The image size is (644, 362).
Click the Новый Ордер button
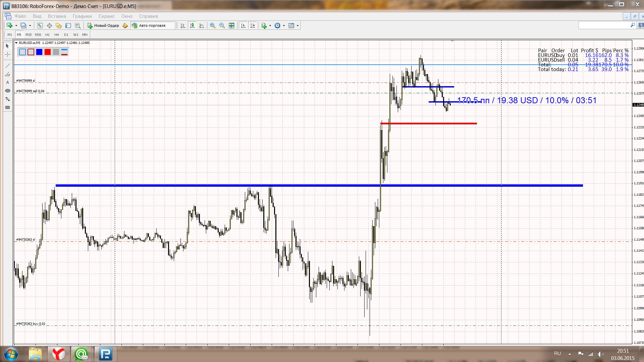click(103, 25)
